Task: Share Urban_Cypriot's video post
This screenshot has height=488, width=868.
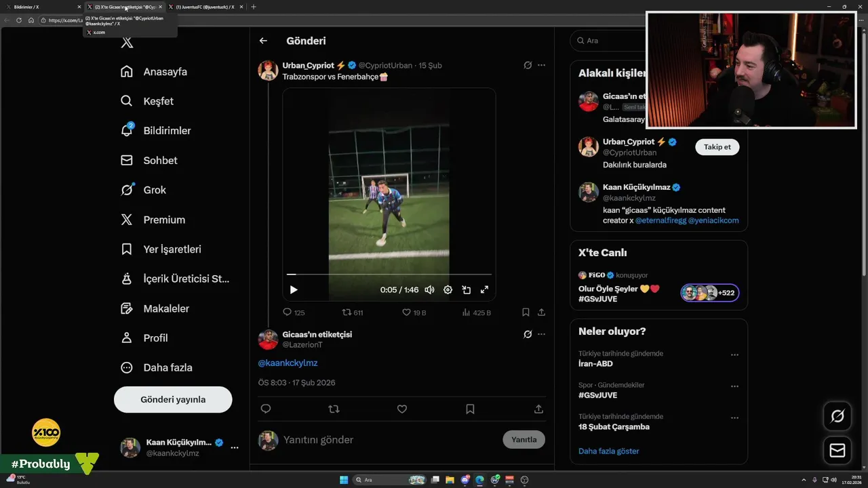Action: [x=541, y=312]
